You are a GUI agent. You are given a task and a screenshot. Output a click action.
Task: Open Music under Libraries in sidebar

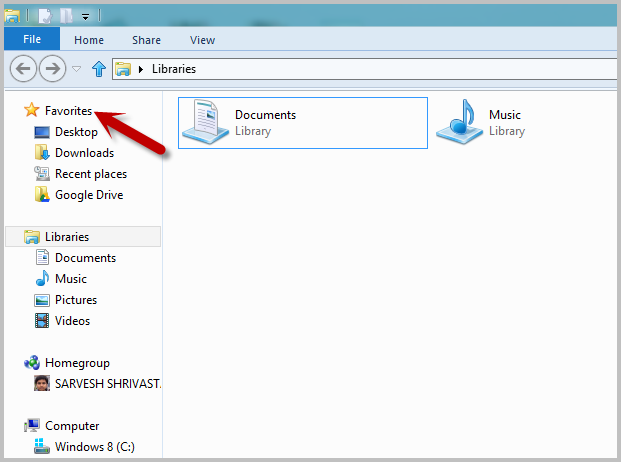70,279
